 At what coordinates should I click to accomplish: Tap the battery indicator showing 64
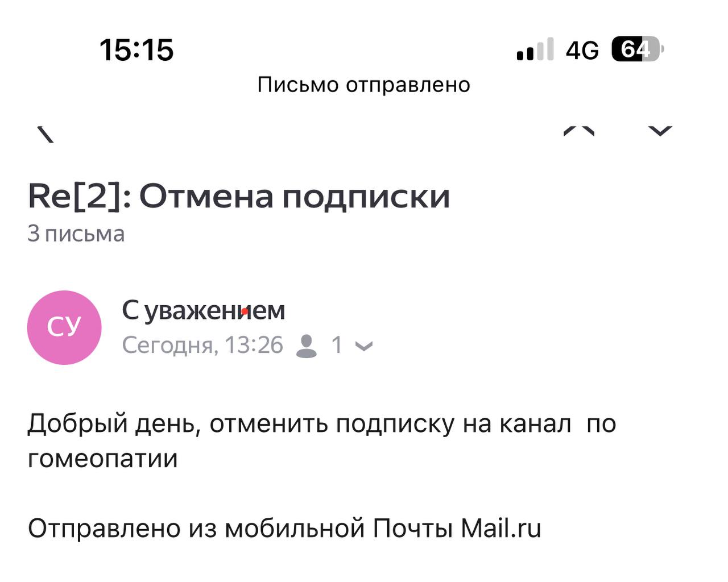coord(637,49)
